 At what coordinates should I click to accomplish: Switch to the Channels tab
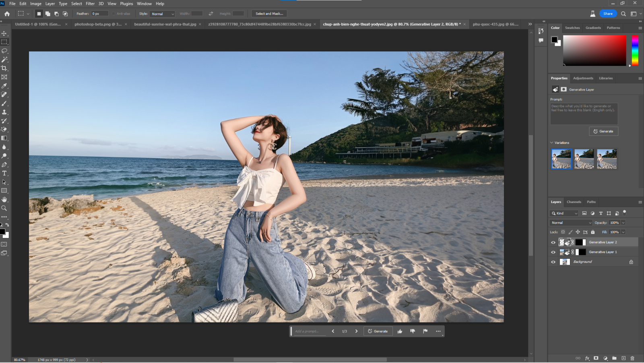coord(574,202)
